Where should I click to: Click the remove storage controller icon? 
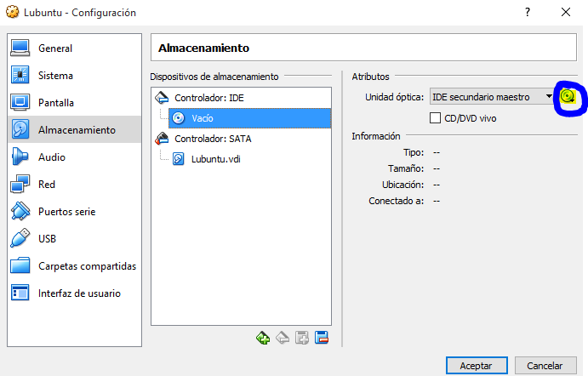tap(283, 338)
